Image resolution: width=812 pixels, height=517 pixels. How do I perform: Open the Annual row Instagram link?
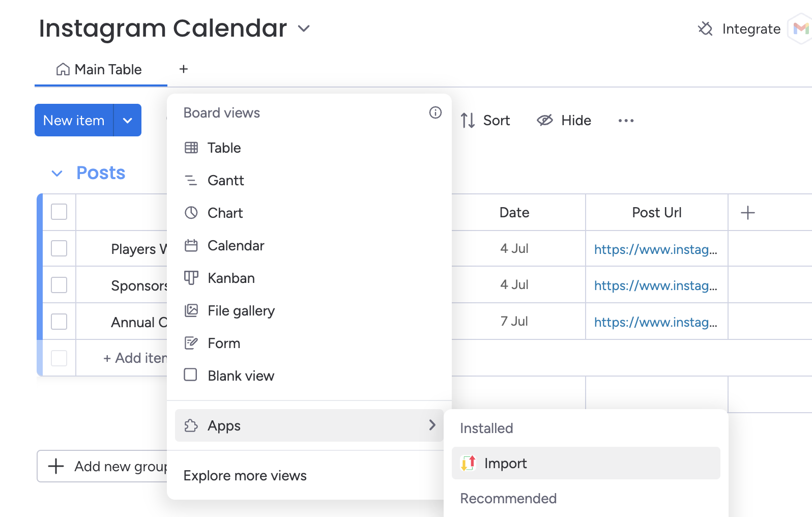(x=656, y=322)
